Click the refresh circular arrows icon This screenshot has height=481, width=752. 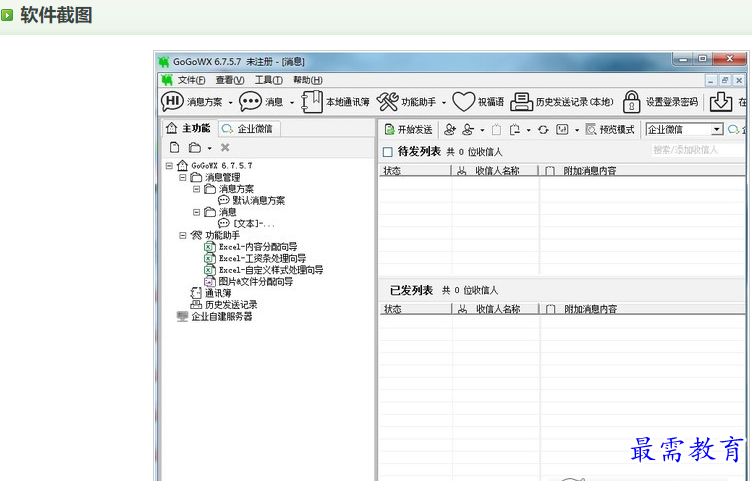pyautogui.click(x=543, y=129)
